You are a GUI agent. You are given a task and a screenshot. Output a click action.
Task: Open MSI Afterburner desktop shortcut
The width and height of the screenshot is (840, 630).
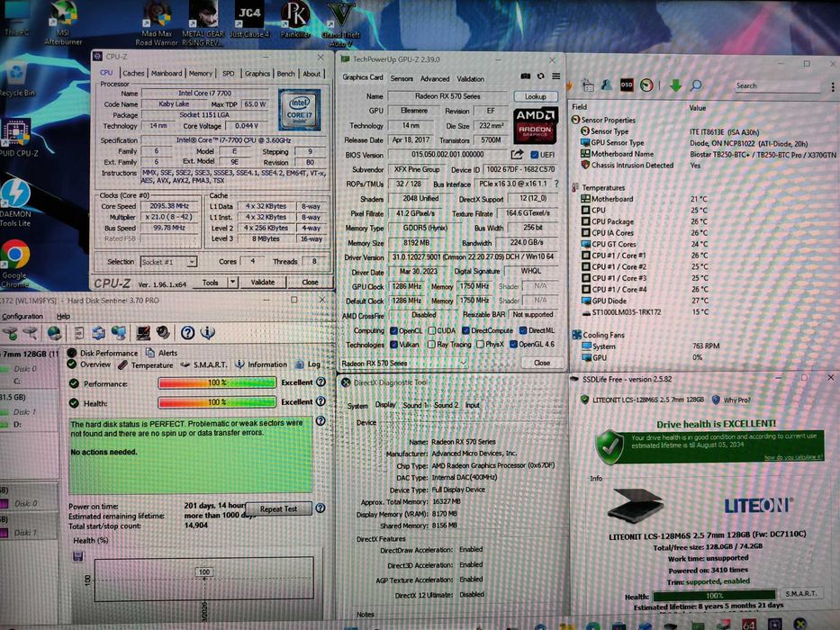63,22
